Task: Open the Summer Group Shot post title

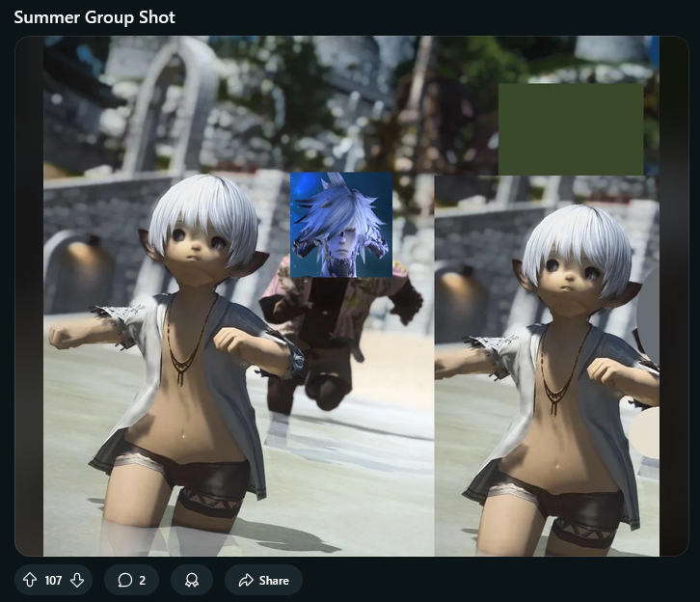Action: (x=94, y=17)
